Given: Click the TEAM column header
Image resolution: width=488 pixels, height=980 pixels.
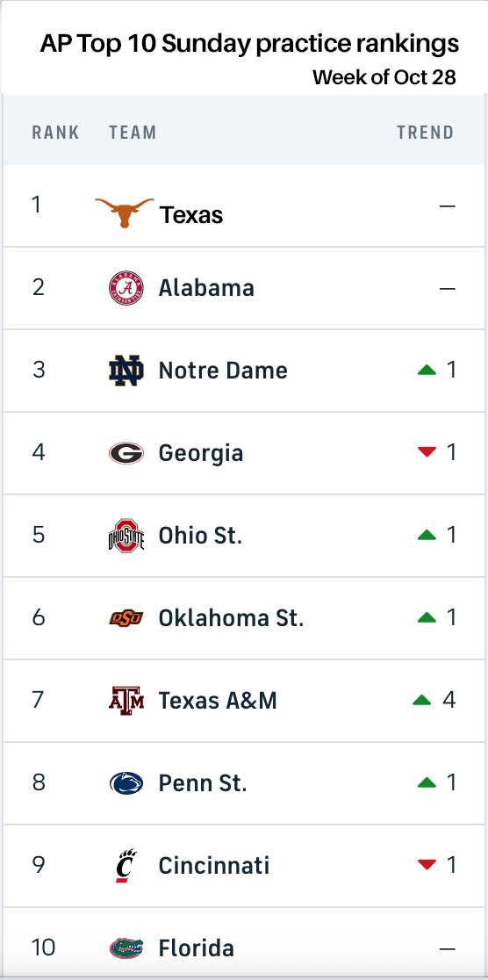Looking at the screenshot, I should coord(133,133).
